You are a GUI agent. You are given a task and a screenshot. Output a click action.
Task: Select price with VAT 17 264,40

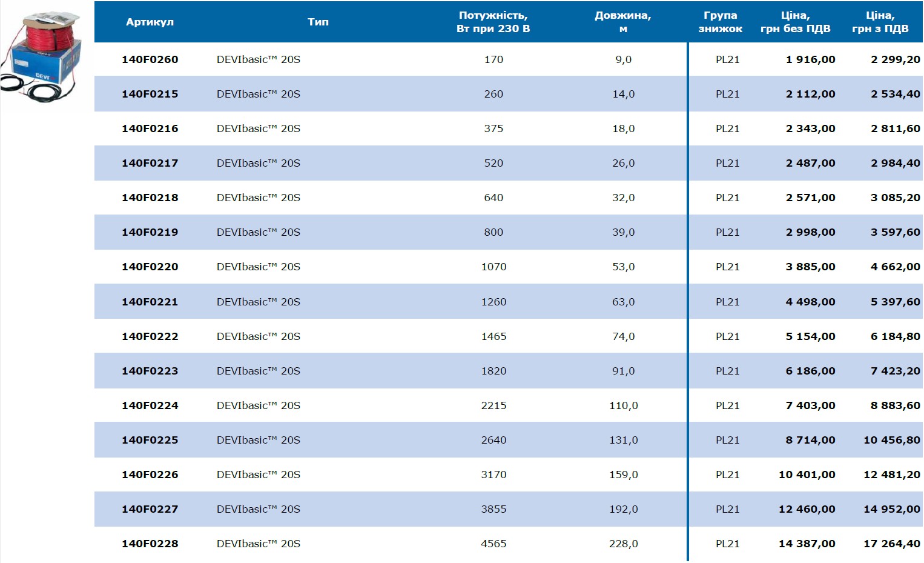click(x=891, y=544)
